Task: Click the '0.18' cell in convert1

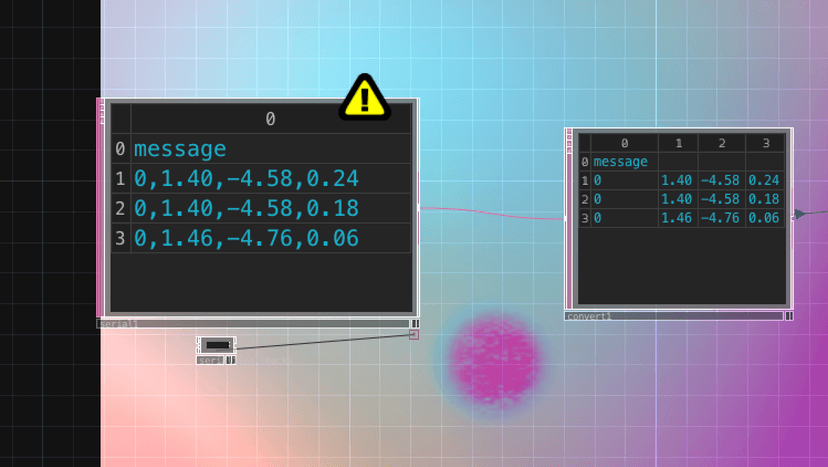Action: coord(766,199)
